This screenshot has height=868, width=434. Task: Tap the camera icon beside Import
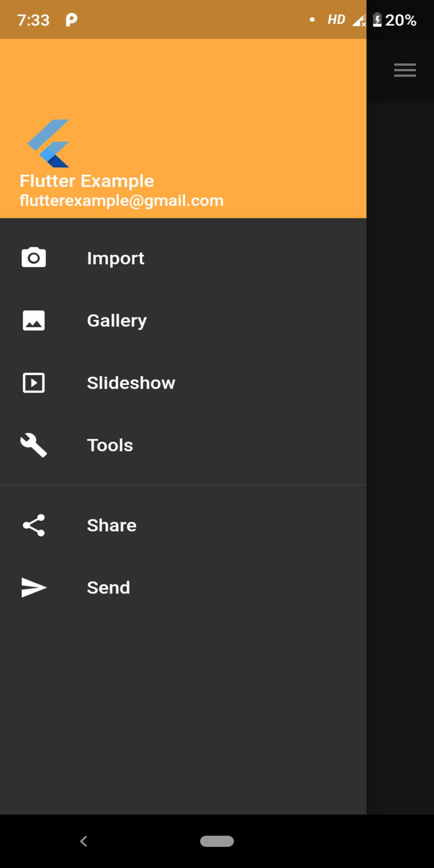click(34, 258)
